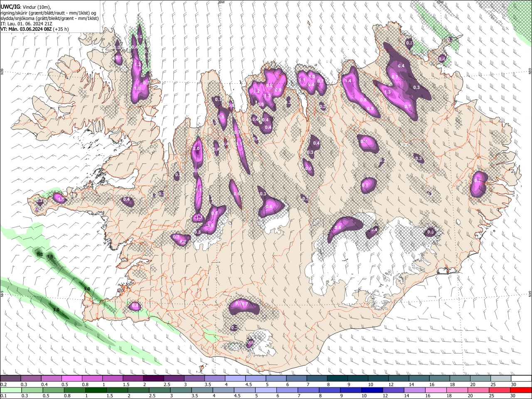Select the lower legend swatch between 0.1 and 0.3

[x=11, y=390]
